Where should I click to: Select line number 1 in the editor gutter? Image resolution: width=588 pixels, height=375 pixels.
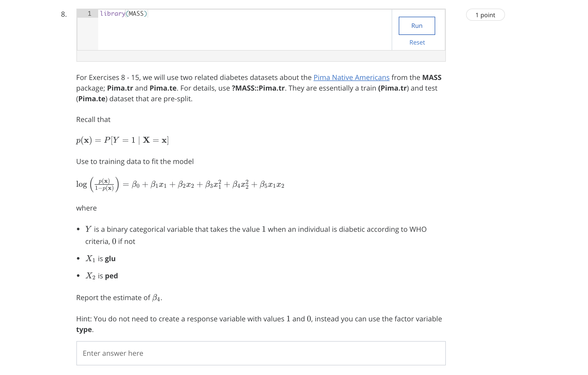[89, 14]
